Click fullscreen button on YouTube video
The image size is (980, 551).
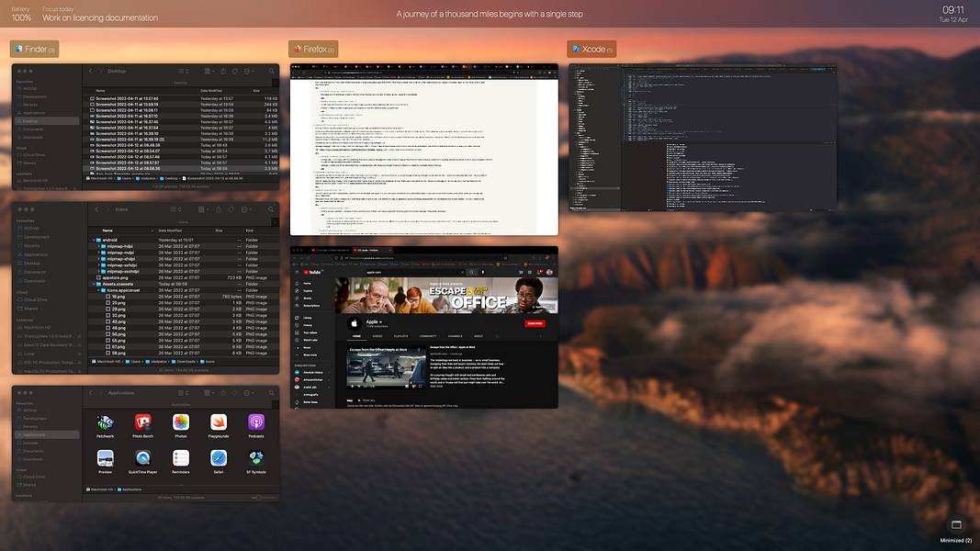(x=420, y=386)
